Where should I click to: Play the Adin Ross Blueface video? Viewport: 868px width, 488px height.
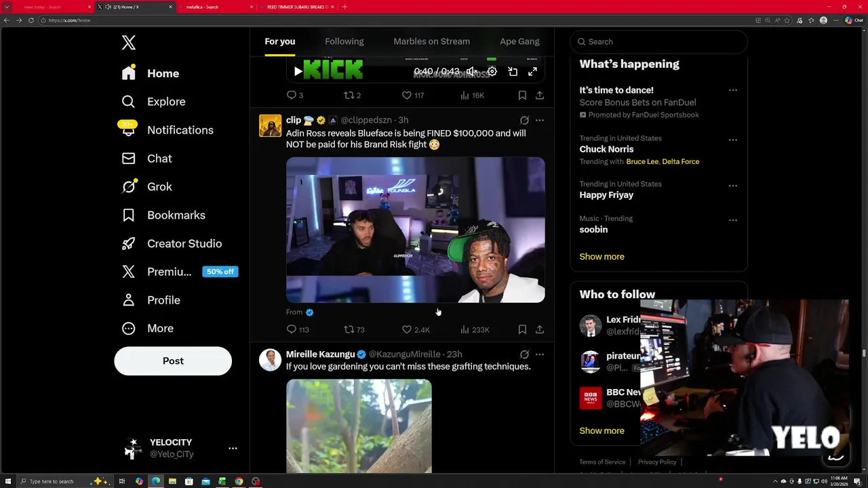(x=415, y=230)
